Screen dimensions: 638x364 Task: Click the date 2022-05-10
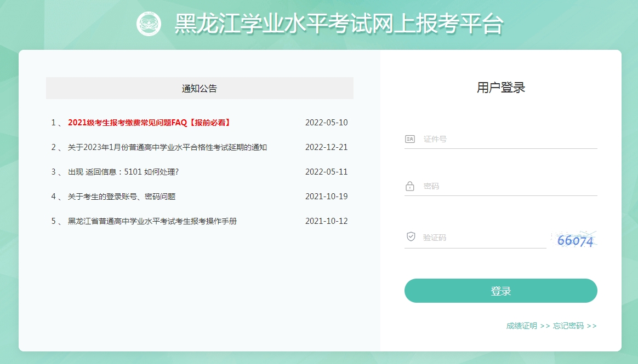[x=326, y=123]
